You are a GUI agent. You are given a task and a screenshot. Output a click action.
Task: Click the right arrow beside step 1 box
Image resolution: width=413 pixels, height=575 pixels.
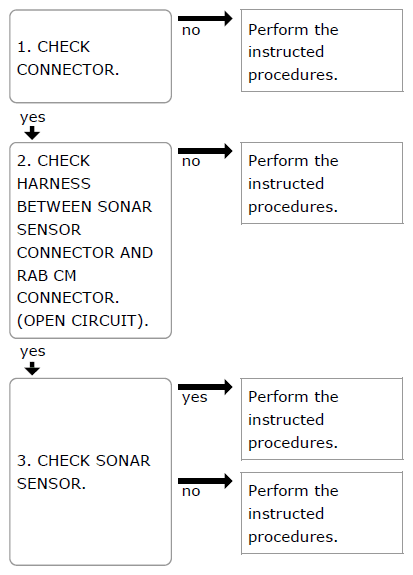(x=205, y=18)
